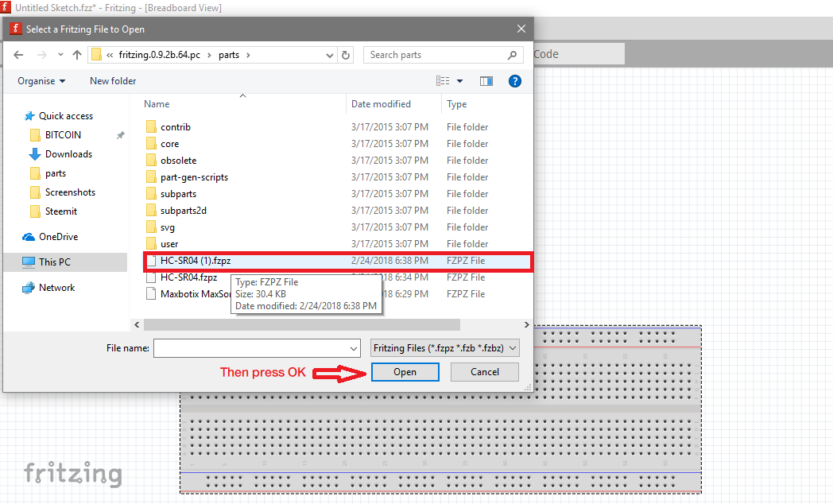Check the checkbox beside HC-SR04 (1).fzpz
Image resolution: width=833 pixels, height=504 pixels.
(x=152, y=260)
